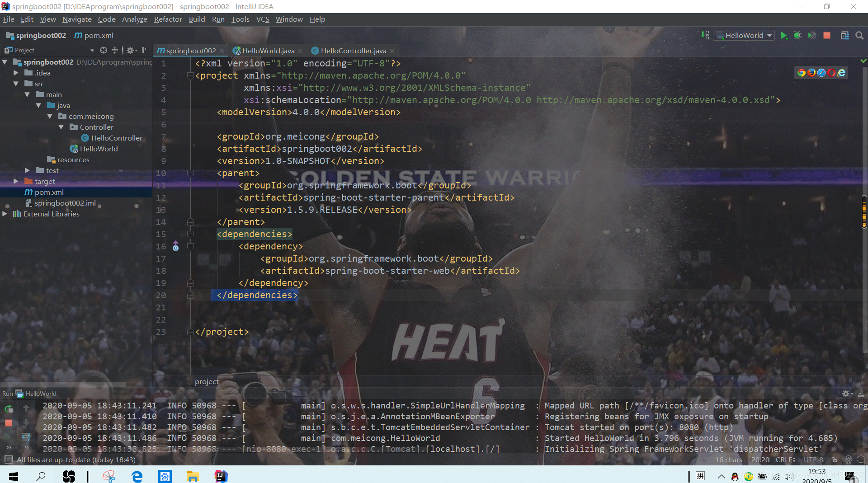Open the HelloWorld run configuration dropdown
868x483 pixels.
(x=744, y=35)
